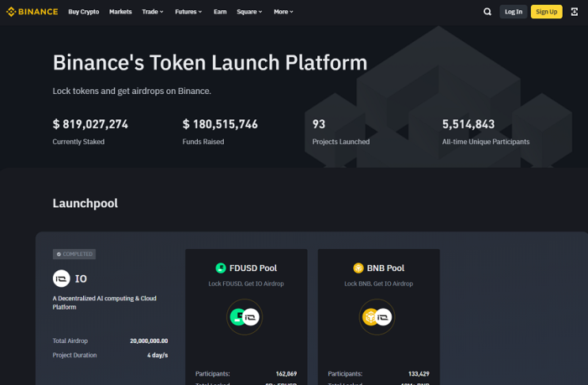Click the COMPLETED status badge
588x385 pixels.
[74, 254]
